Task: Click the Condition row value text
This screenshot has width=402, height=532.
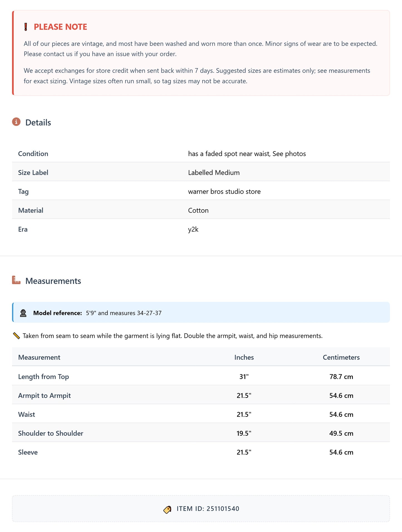Action: 247,154
